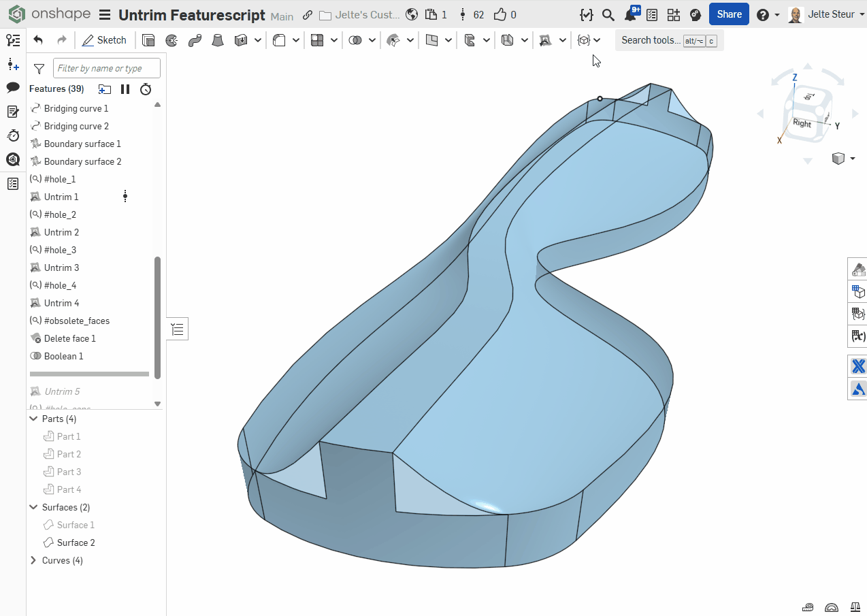
Task: Open the view cube display dropdown
Action: [843, 159]
